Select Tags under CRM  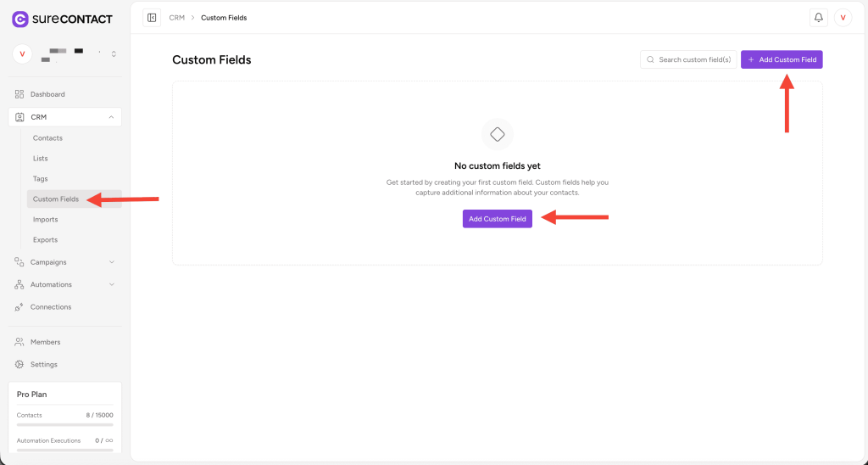pos(41,179)
